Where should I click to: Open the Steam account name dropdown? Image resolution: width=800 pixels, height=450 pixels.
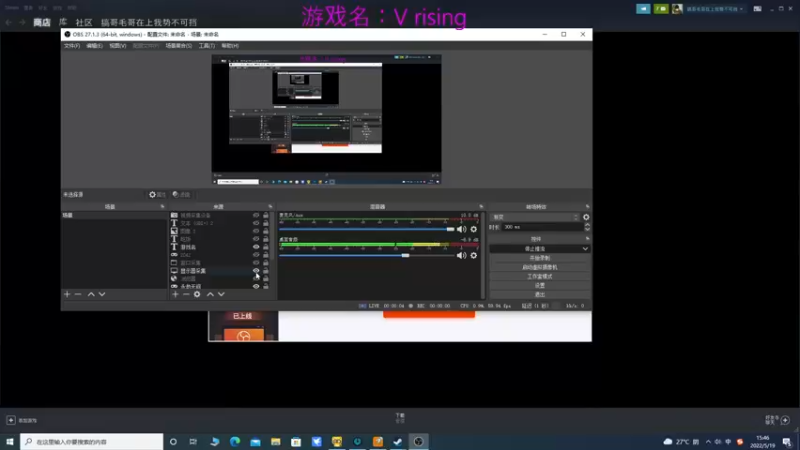pyautogui.click(x=714, y=9)
